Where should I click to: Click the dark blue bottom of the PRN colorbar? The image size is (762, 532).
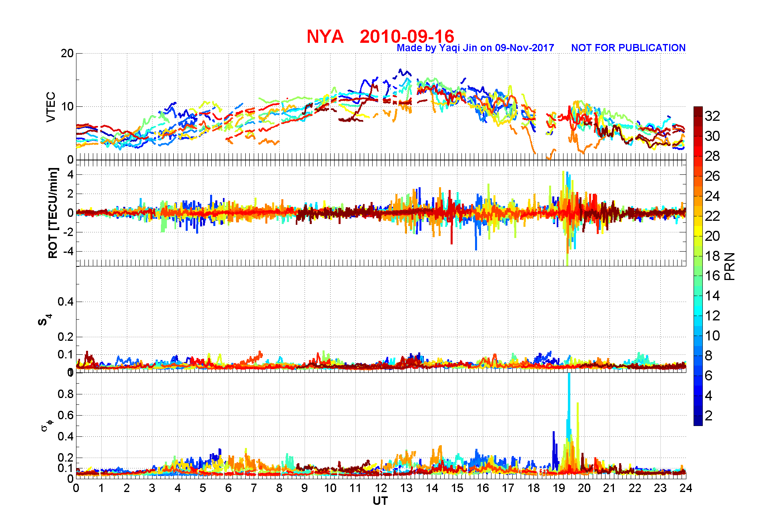(698, 421)
